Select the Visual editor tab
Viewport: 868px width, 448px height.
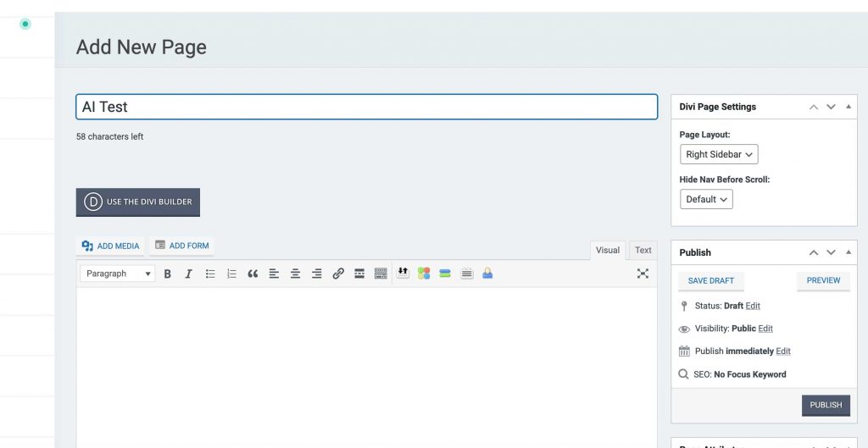608,250
